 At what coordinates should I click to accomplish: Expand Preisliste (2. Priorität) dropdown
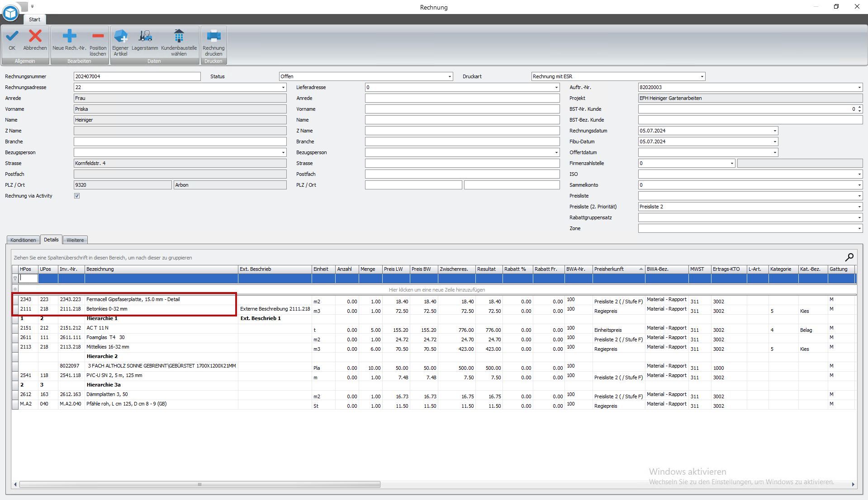point(859,207)
